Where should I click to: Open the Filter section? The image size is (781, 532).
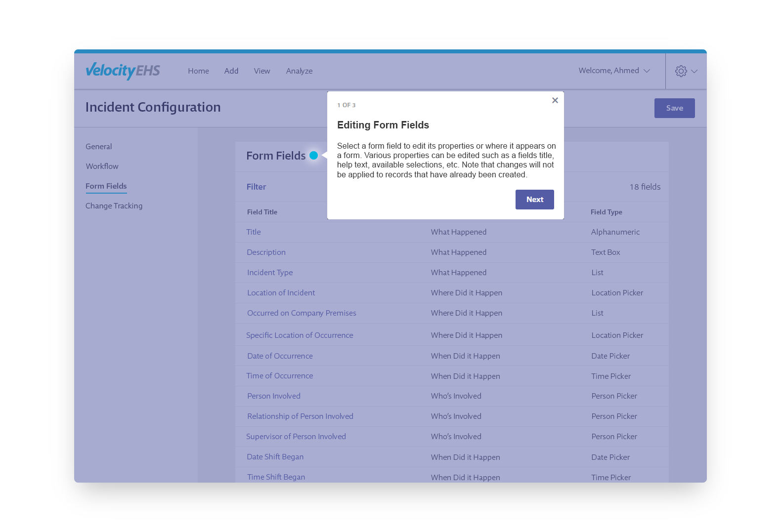coord(256,187)
